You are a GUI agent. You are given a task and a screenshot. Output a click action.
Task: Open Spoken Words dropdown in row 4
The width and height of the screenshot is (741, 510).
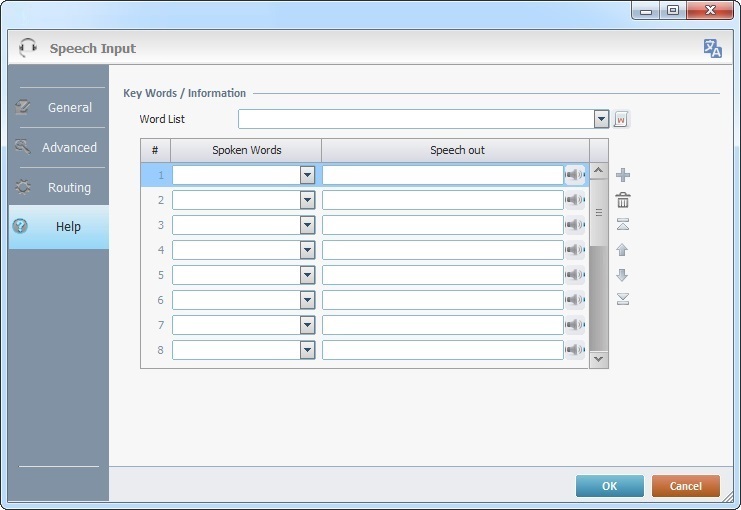point(307,250)
